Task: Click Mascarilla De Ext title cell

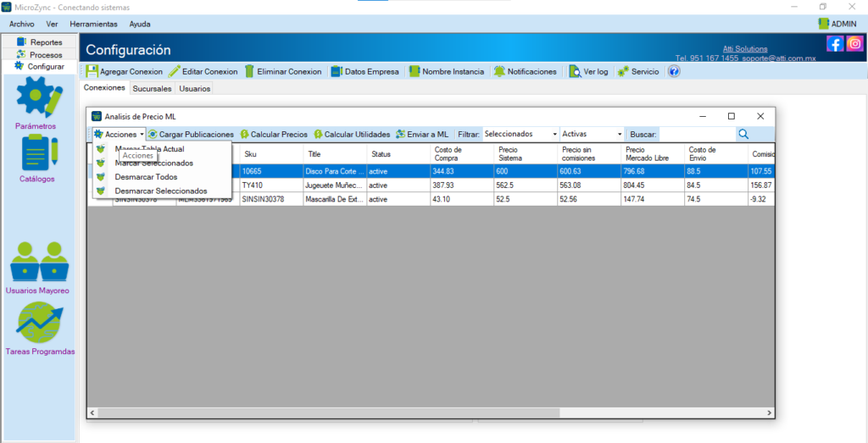Action: 335,199
